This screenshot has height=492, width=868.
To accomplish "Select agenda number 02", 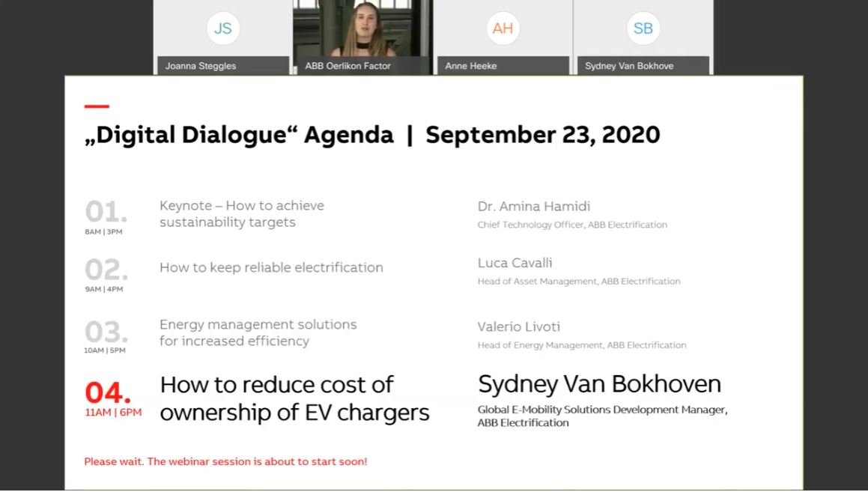I will [x=106, y=270].
